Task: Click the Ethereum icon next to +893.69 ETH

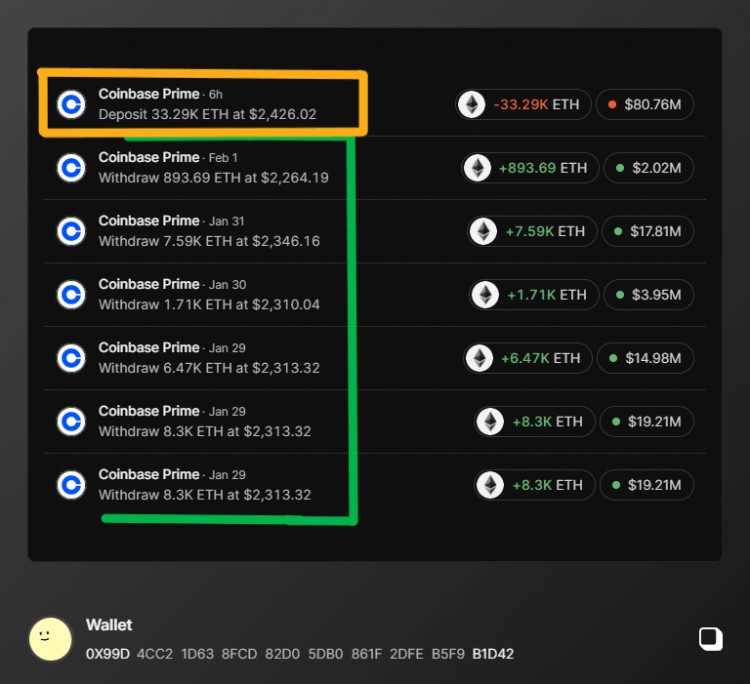Action: [477, 168]
